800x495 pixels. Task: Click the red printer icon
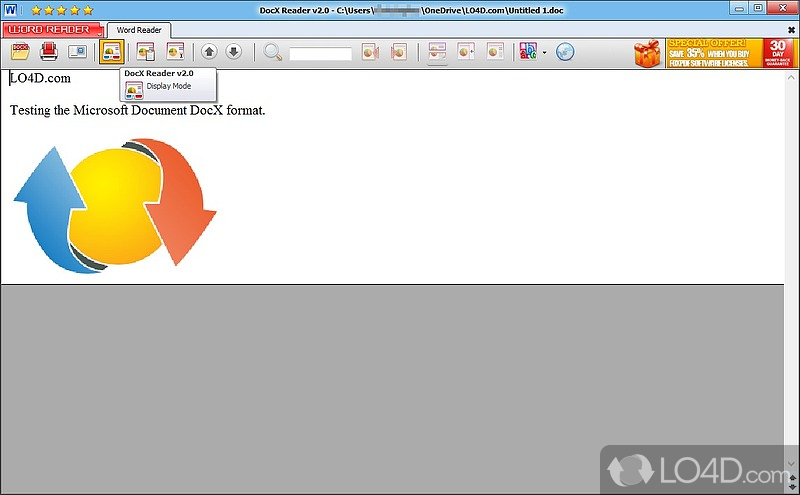[x=48, y=52]
